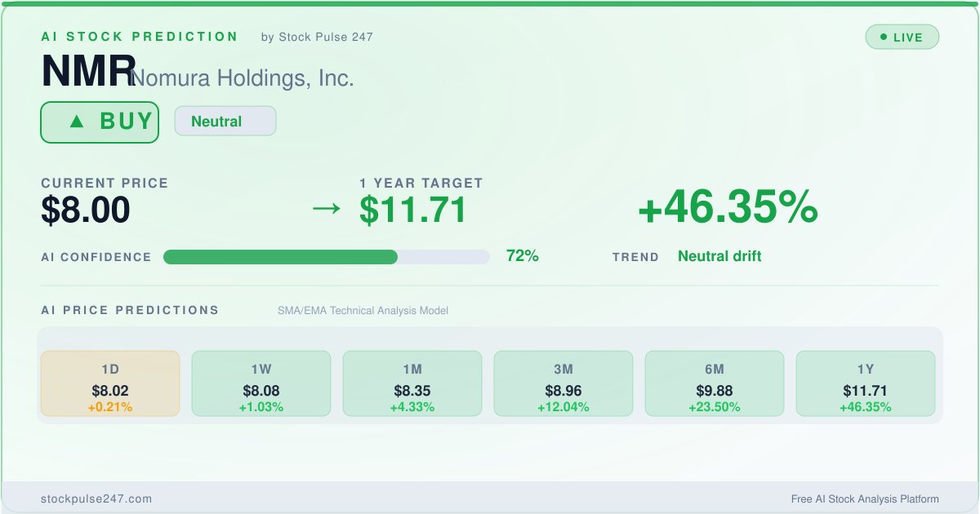
Task: Click the Free AI Stock Analysis Platform text
Action: 865,498
